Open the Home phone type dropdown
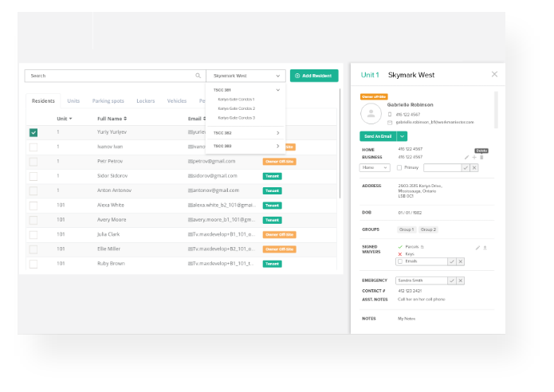 pos(375,168)
